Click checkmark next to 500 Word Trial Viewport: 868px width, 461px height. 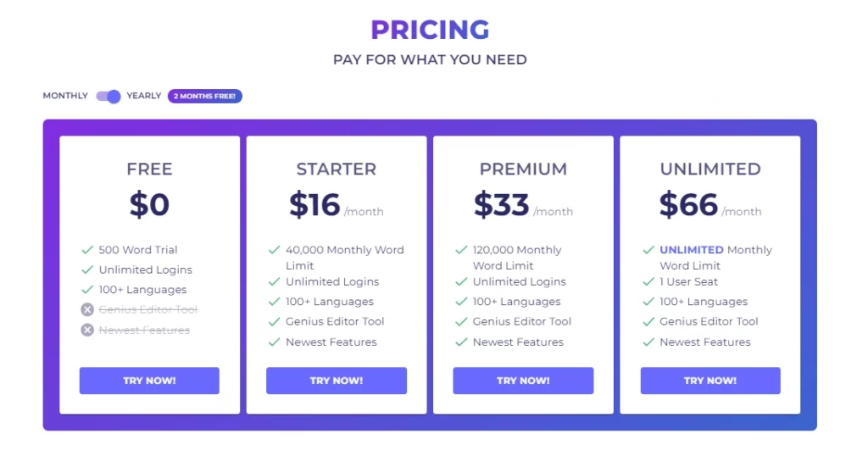click(x=87, y=250)
